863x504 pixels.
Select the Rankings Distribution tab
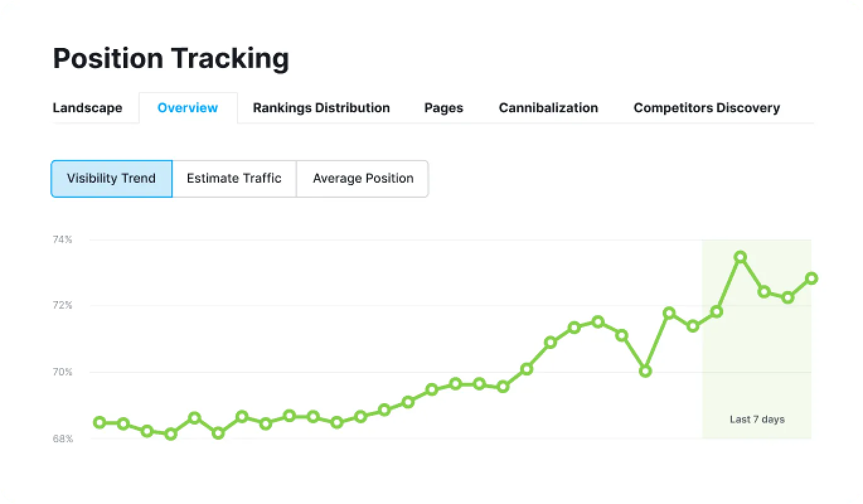tap(321, 108)
